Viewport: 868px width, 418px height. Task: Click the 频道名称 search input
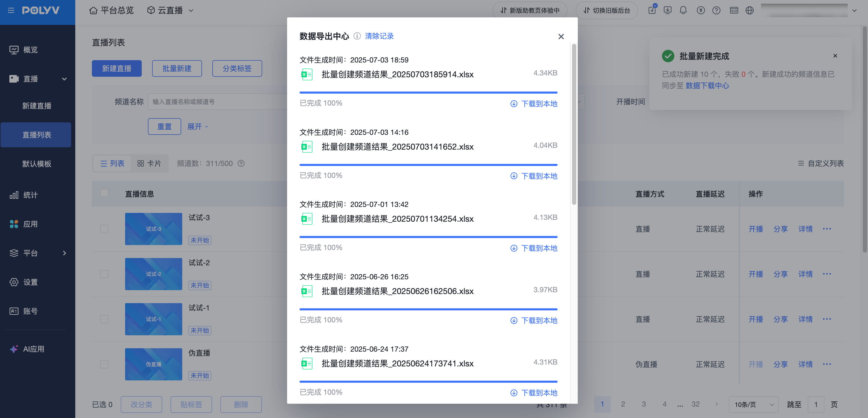[x=218, y=102]
